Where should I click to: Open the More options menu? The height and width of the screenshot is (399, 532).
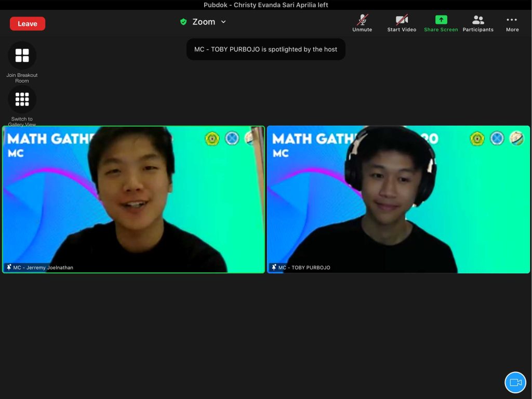[512, 23]
